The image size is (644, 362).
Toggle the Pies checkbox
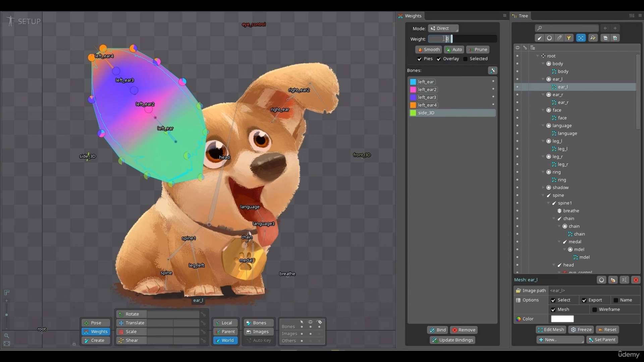coord(419,59)
